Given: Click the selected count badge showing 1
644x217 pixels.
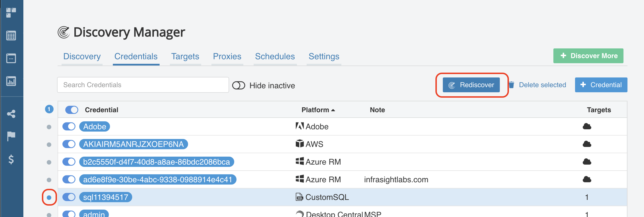Looking at the screenshot, I should (x=49, y=109).
